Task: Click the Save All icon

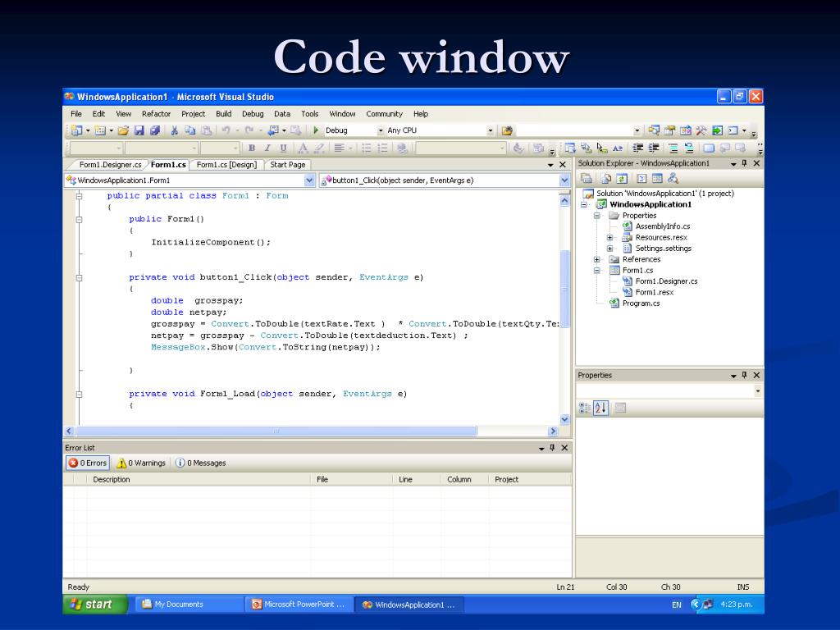Action: pyautogui.click(x=155, y=130)
